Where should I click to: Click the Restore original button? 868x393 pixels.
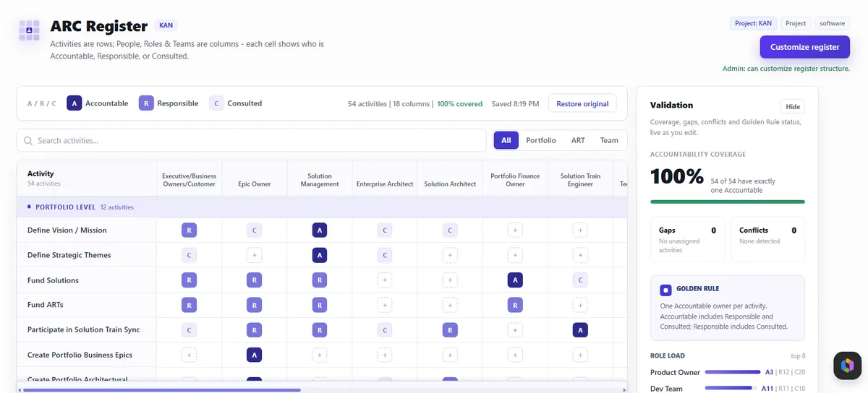tap(582, 103)
